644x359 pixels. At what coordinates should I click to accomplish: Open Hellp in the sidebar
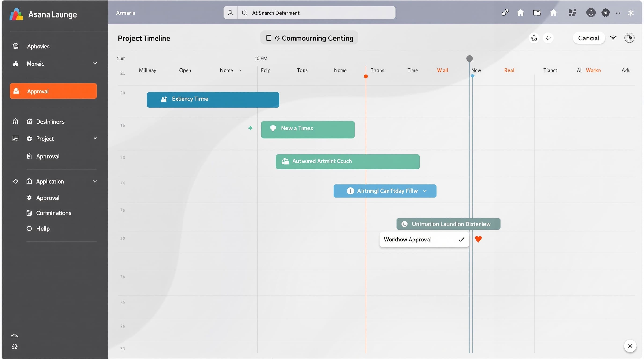point(43,228)
